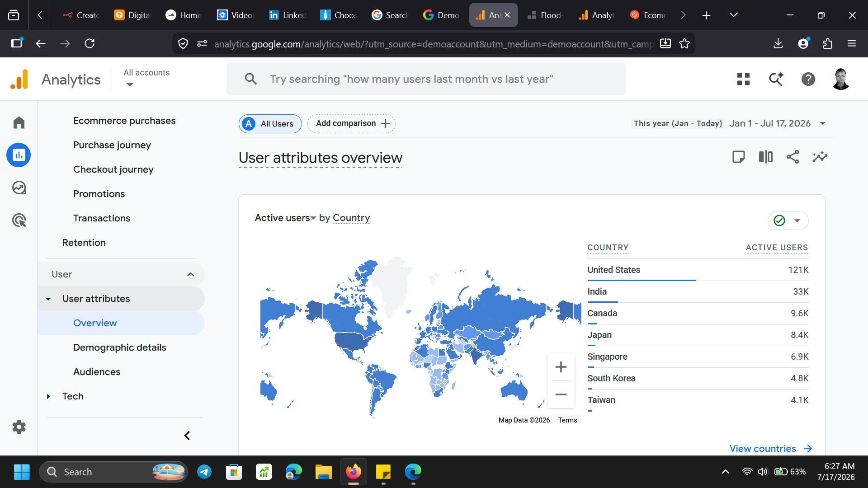Bookmark this page with the star icon
This screenshot has height=488, width=868.
click(x=684, y=43)
